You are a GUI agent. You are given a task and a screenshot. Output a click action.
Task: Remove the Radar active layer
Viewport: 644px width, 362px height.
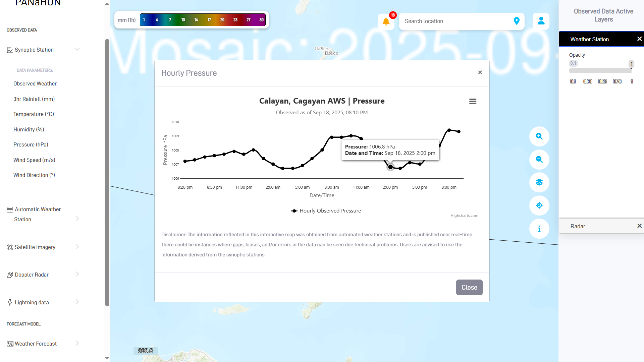point(639,226)
